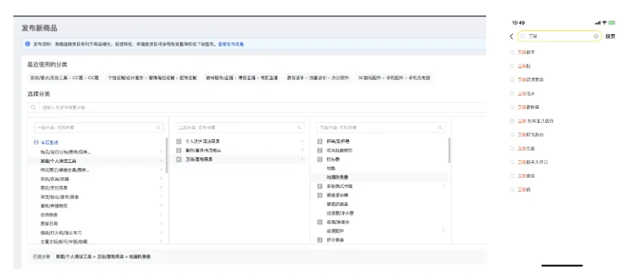The width and height of the screenshot is (644, 280).
Task: Tap the phone Wi-Fi status icon
Action: 605,22
